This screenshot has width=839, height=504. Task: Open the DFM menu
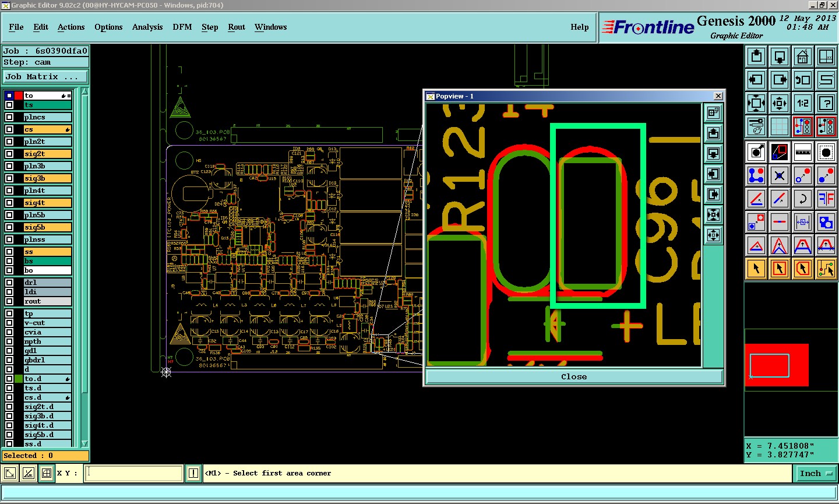182,27
